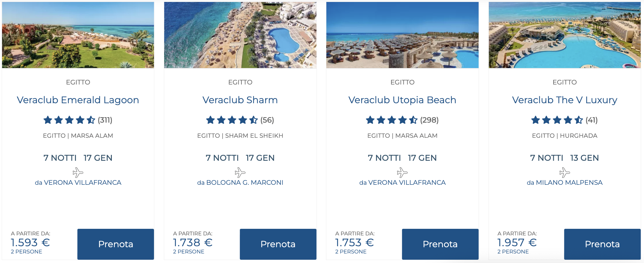This screenshot has height=263, width=644.
Task: Click the airplane icon on Veraclub Utopia Beach card
Action: click(x=403, y=172)
